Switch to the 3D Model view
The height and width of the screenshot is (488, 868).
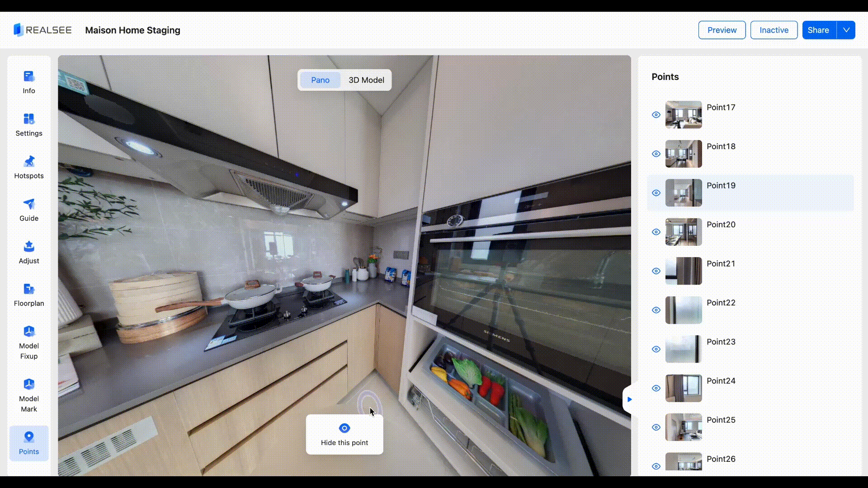(x=366, y=80)
